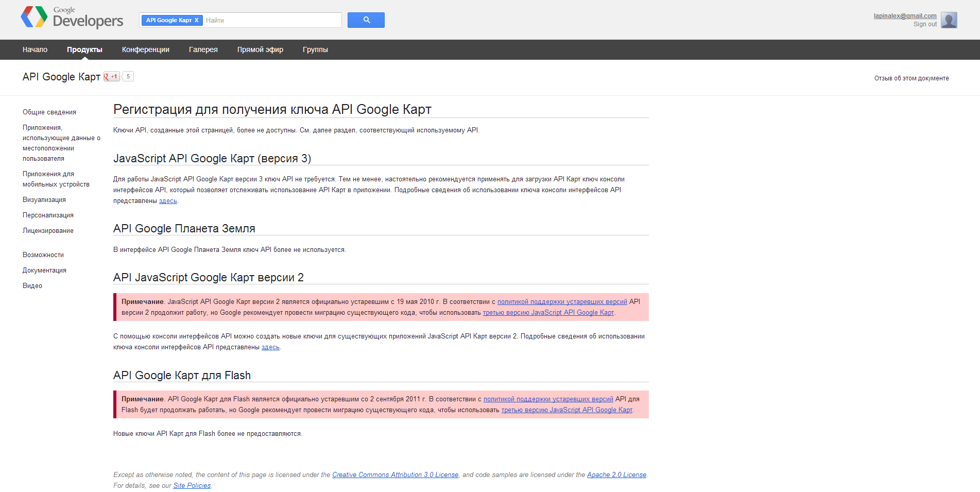The width and height of the screenshot is (980, 492).
Task: Remove the 'API Google Карт' search filter chip
Action: click(197, 20)
